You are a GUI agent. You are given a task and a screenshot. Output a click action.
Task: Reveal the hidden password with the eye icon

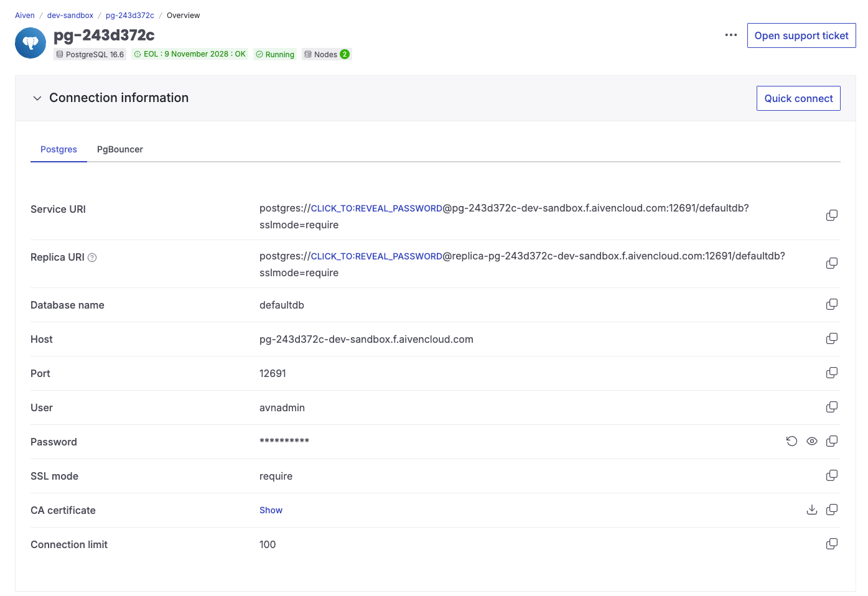click(811, 441)
